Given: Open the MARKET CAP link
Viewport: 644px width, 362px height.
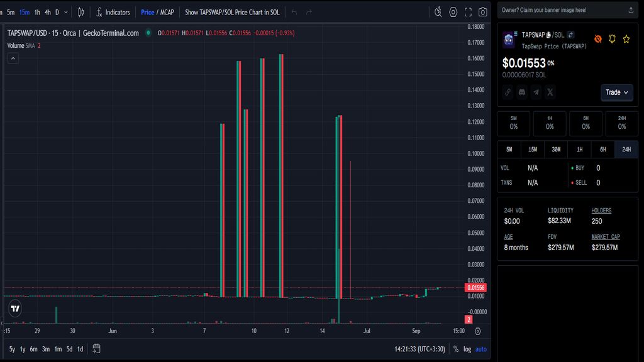Looking at the screenshot, I should [606, 237].
